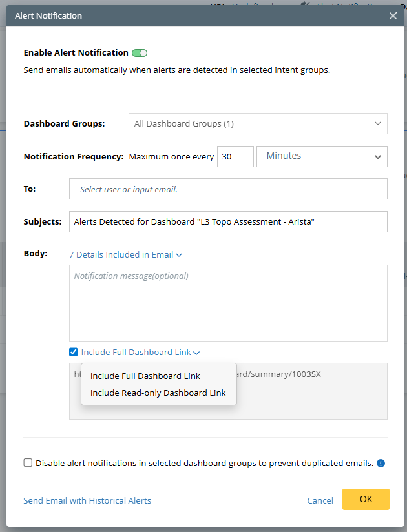Click Send Email with Historical Alerts
407x532 pixels.
(87, 500)
